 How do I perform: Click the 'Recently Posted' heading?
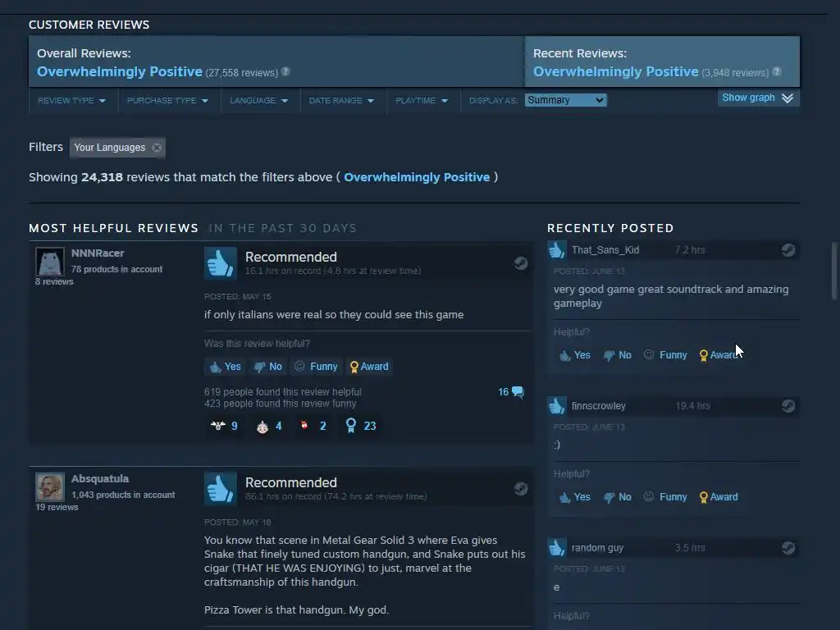pyautogui.click(x=610, y=228)
